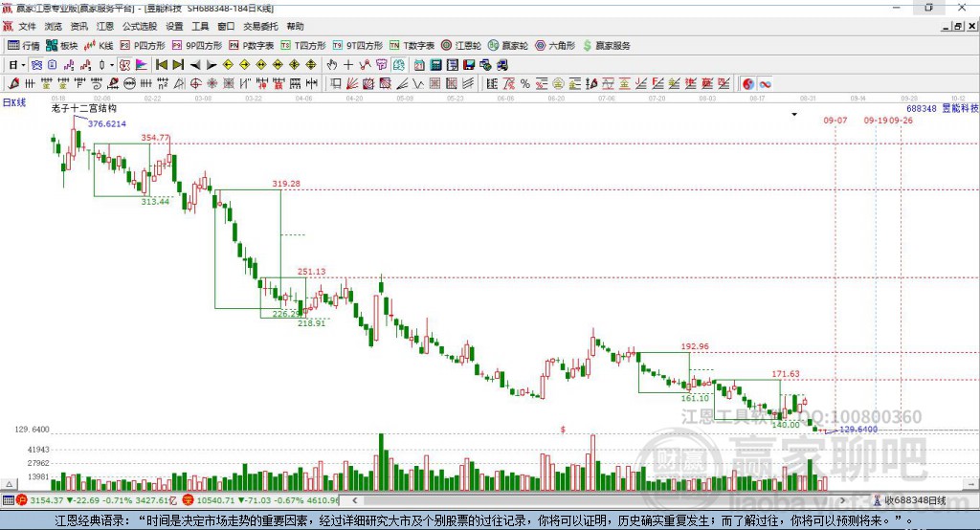The image size is (980, 530).
Task: Click the 09-26 date marker
Action: 901,120
